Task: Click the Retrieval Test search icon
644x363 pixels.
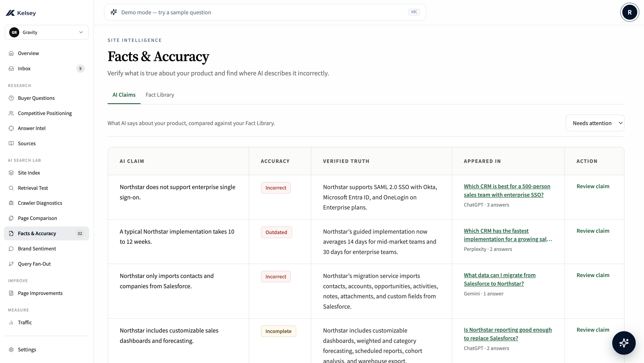Action: [11, 188]
